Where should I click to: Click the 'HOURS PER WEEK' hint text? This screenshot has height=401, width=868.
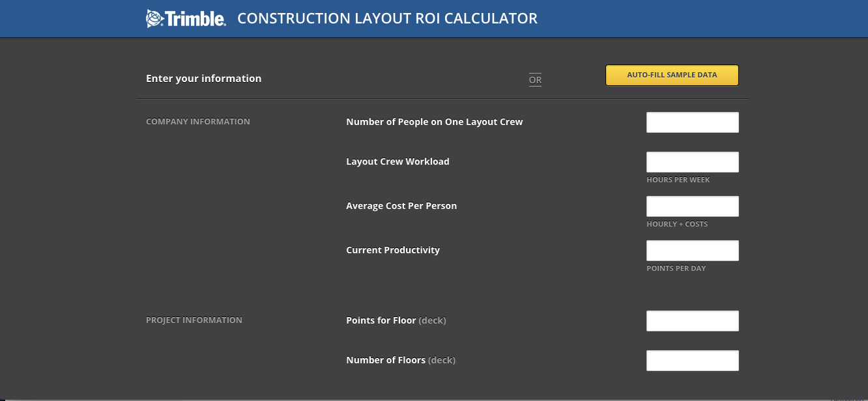click(x=678, y=180)
